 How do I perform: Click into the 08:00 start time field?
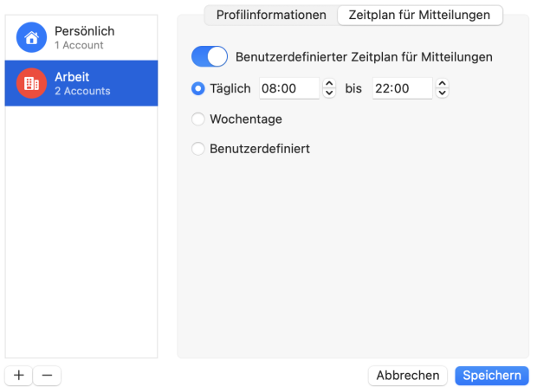click(288, 88)
